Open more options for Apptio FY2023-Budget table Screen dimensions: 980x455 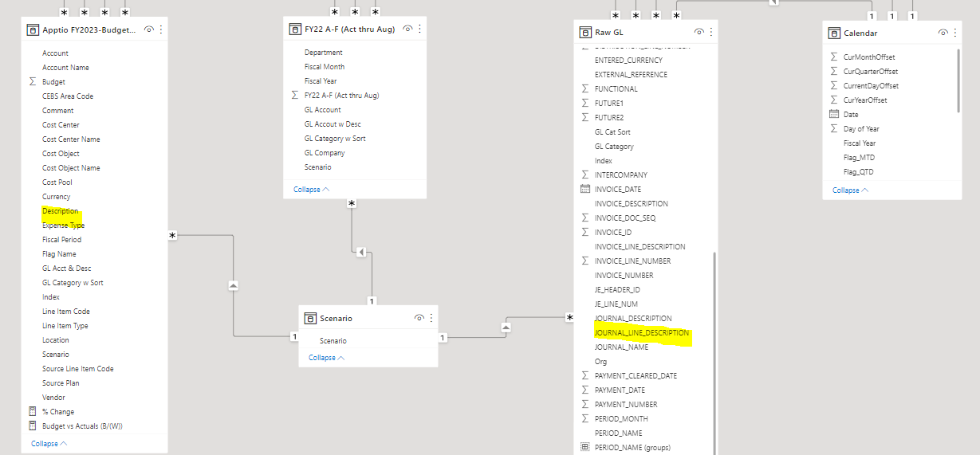click(161, 29)
